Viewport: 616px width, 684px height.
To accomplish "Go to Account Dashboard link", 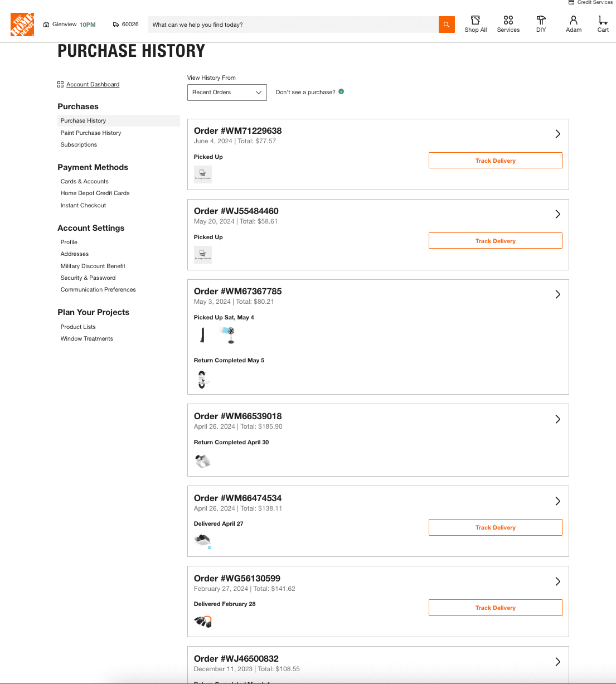I will [x=93, y=85].
